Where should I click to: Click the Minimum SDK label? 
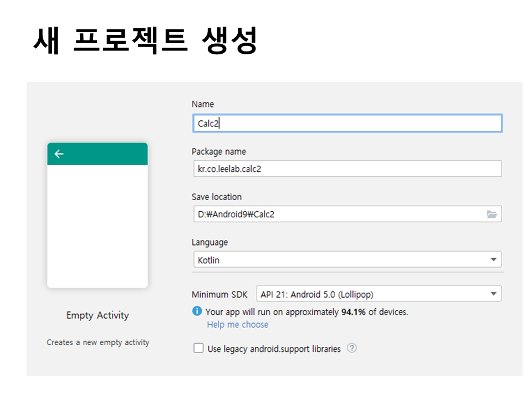point(219,295)
